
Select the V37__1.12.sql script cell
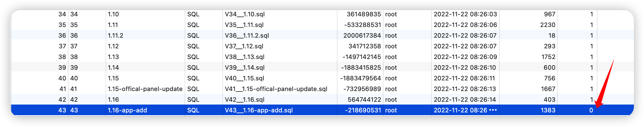point(244,46)
